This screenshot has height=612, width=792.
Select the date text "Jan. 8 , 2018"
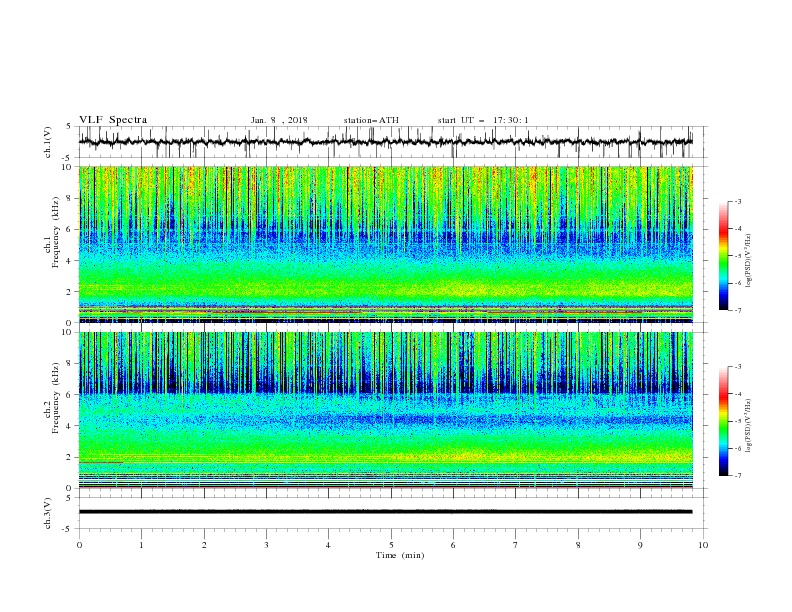[x=279, y=120]
